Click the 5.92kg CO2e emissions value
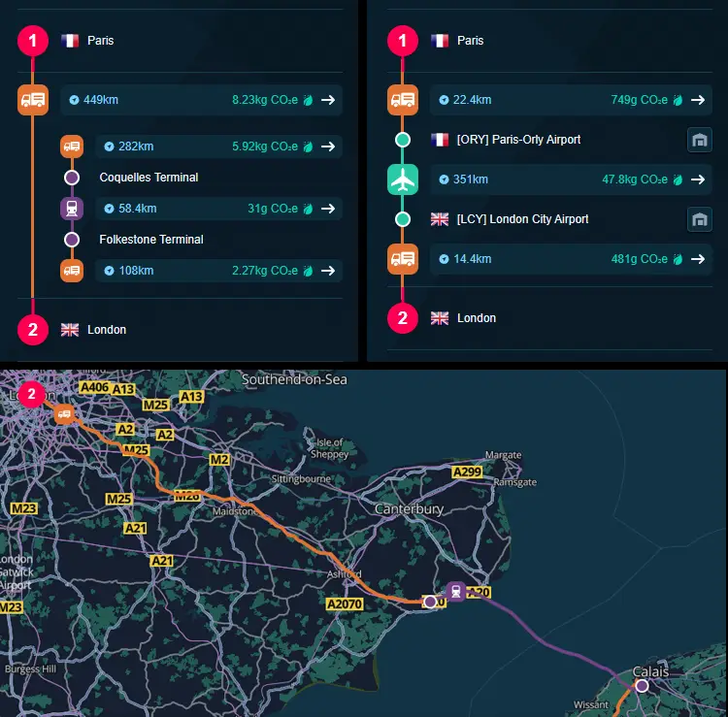Image resolution: width=728 pixels, height=717 pixels. (x=265, y=147)
